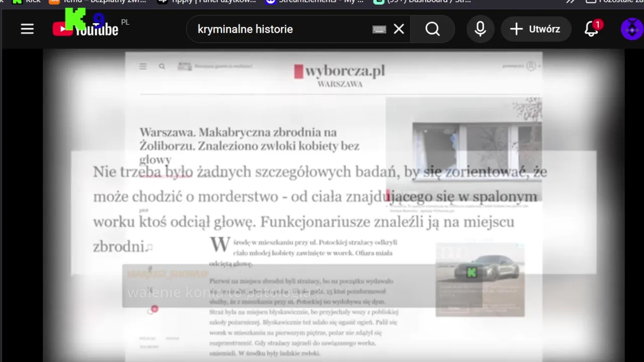The image size is (644, 362).
Task: Click quote text 'Nie trzeba było żadnych szczegółowych badań'
Action: 248,172
